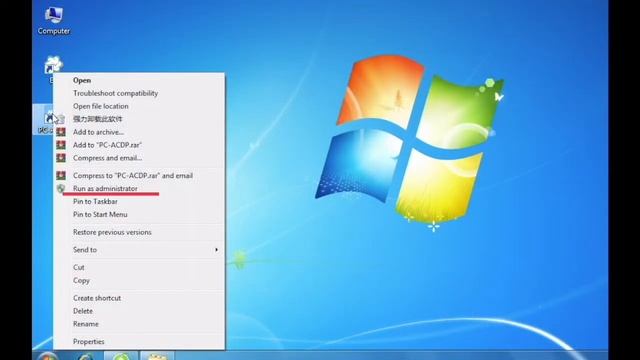This screenshot has width=640, height=360.
Task: Select Troubleshoot compatibility
Action: [x=139, y=93]
